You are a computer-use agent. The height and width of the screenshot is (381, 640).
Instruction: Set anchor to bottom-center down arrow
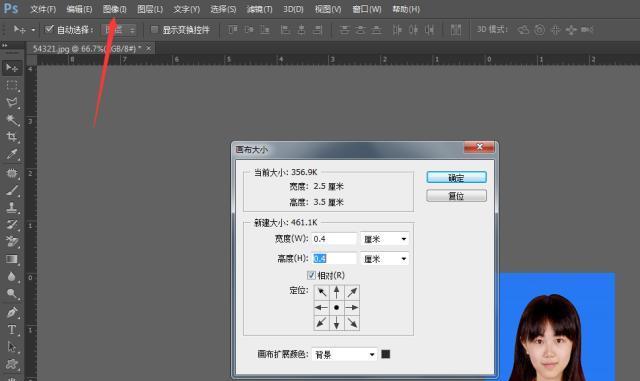(x=337, y=323)
